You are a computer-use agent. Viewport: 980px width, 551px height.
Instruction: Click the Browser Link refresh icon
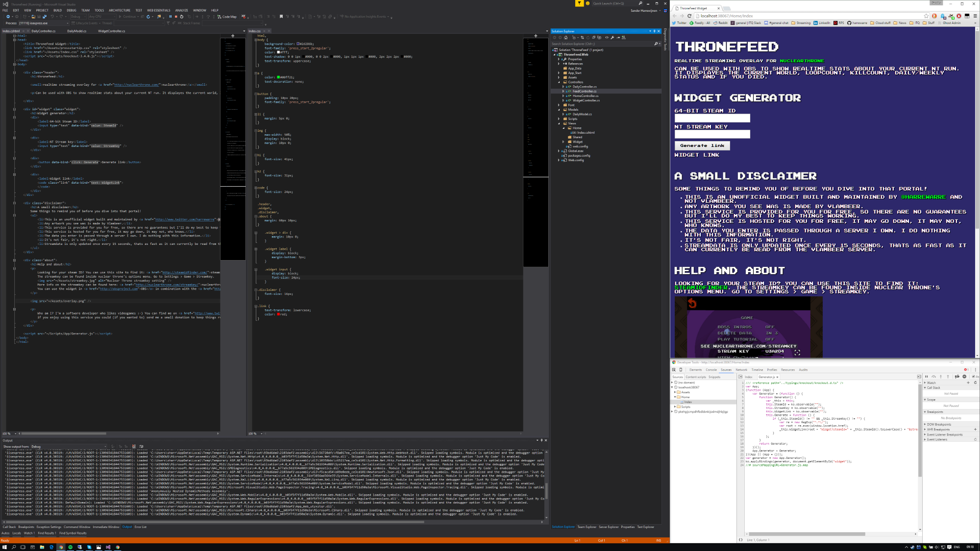148,17
